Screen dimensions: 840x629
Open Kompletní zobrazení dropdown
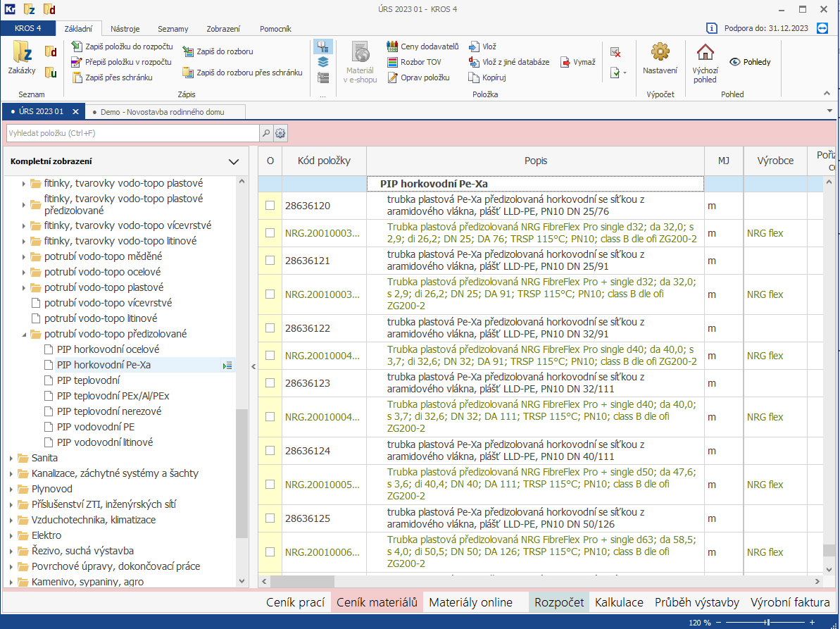click(x=234, y=161)
